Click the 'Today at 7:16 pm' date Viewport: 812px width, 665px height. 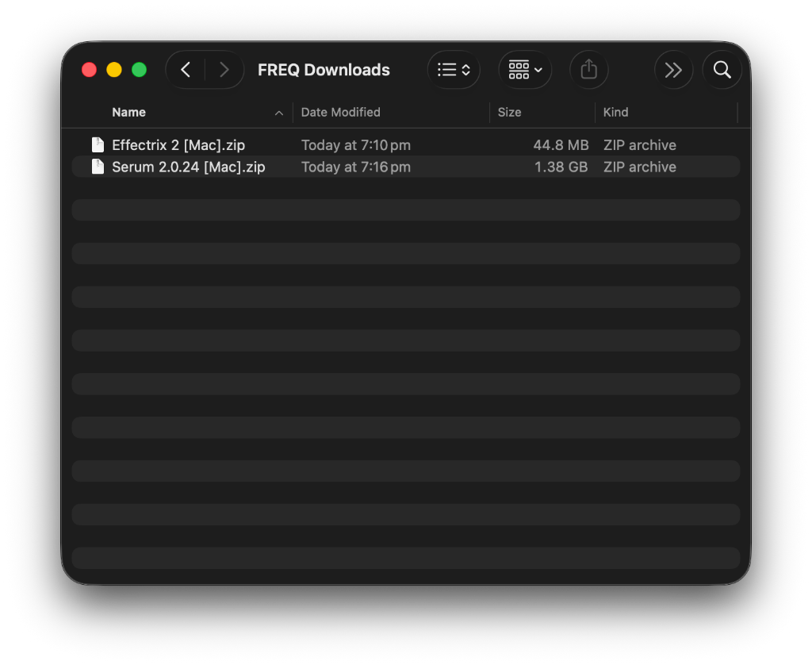[356, 167]
